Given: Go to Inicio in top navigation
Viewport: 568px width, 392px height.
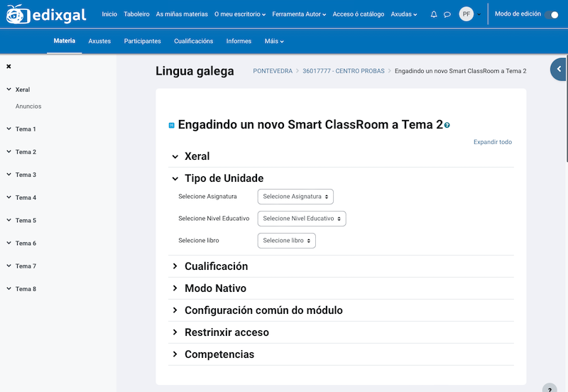Looking at the screenshot, I should point(109,14).
